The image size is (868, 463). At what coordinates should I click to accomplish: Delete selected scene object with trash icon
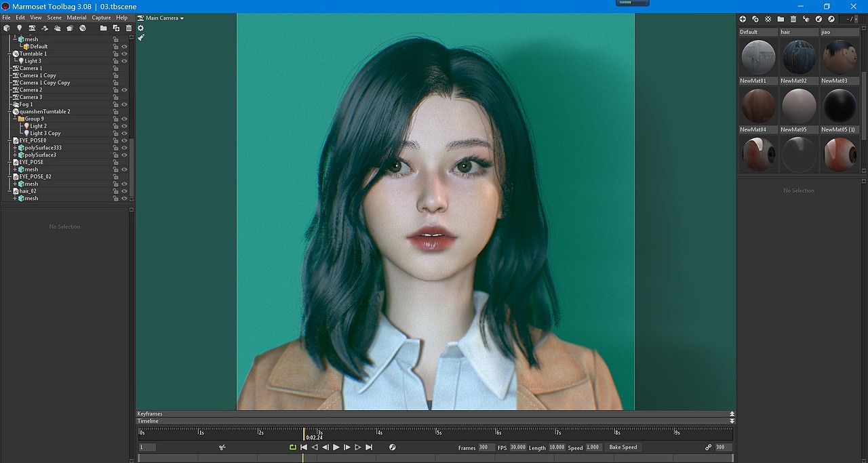128,28
